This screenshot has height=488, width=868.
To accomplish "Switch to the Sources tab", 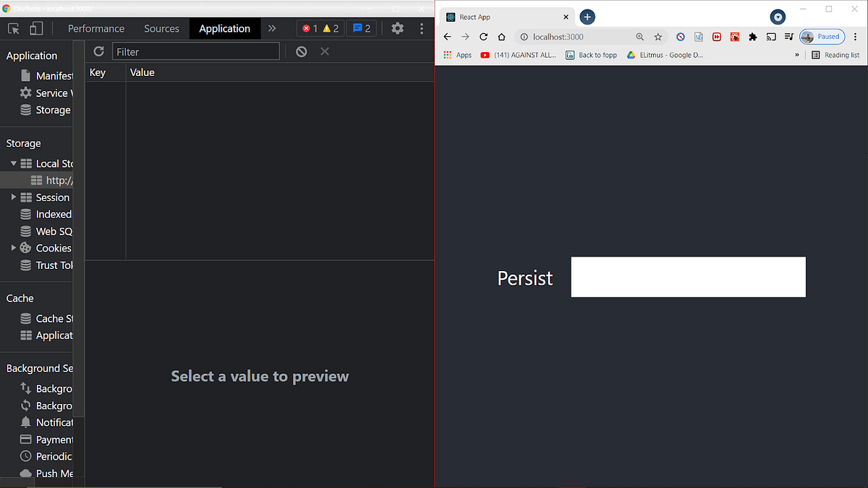I will pos(161,28).
